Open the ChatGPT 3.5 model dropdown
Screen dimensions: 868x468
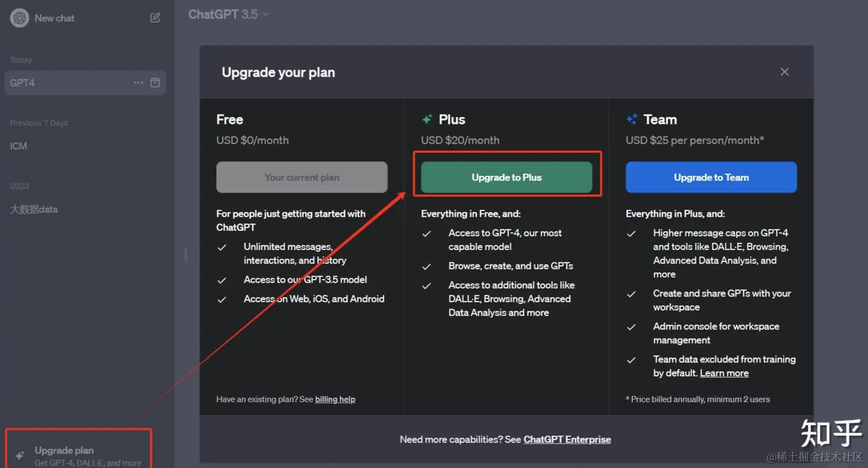(x=228, y=14)
